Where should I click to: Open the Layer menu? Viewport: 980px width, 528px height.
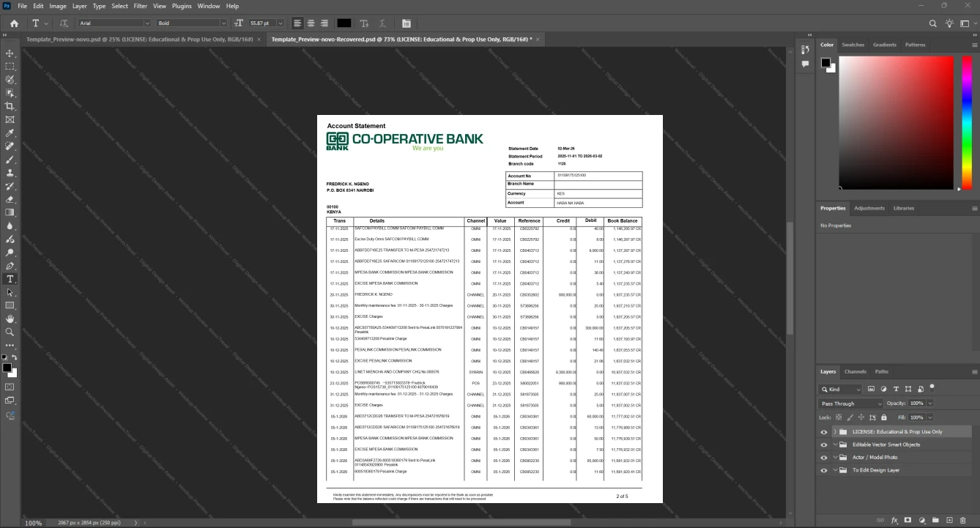click(79, 6)
